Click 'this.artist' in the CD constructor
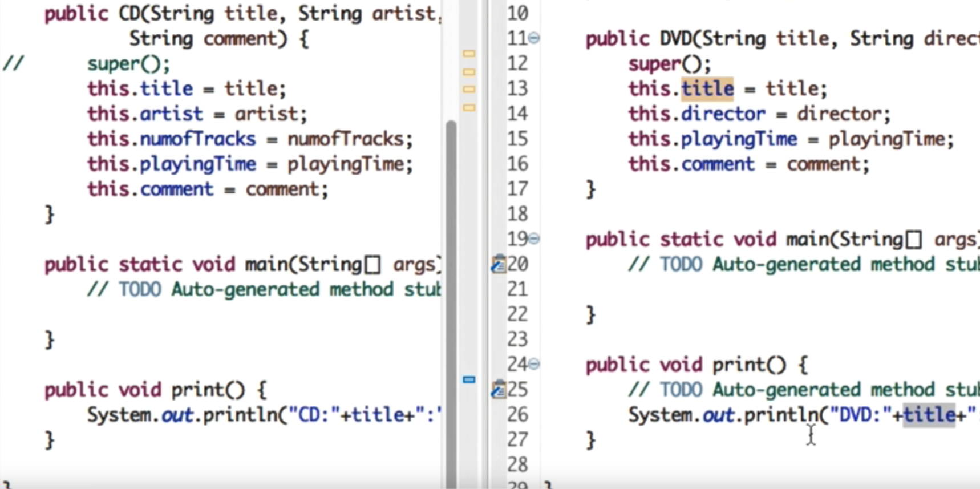980x489 pixels. point(145,114)
